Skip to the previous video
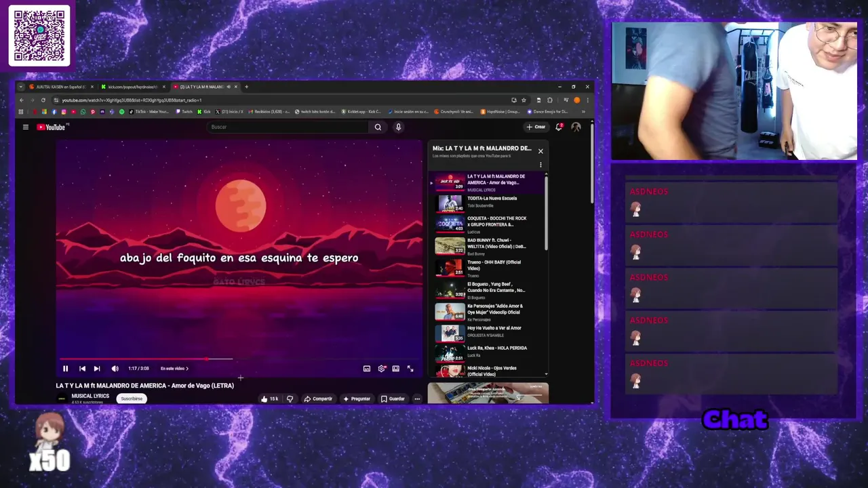868x488 pixels. (82, 369)
